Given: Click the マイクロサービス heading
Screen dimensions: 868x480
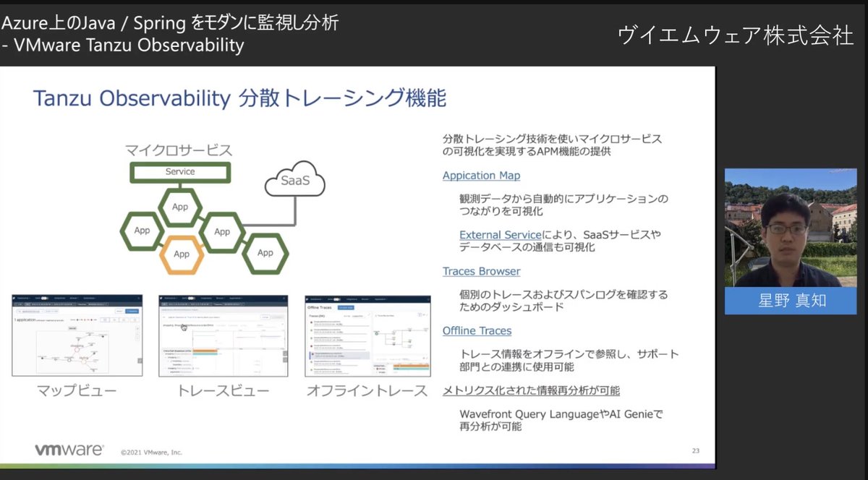Looking at the screenshot, I should 179,150.
